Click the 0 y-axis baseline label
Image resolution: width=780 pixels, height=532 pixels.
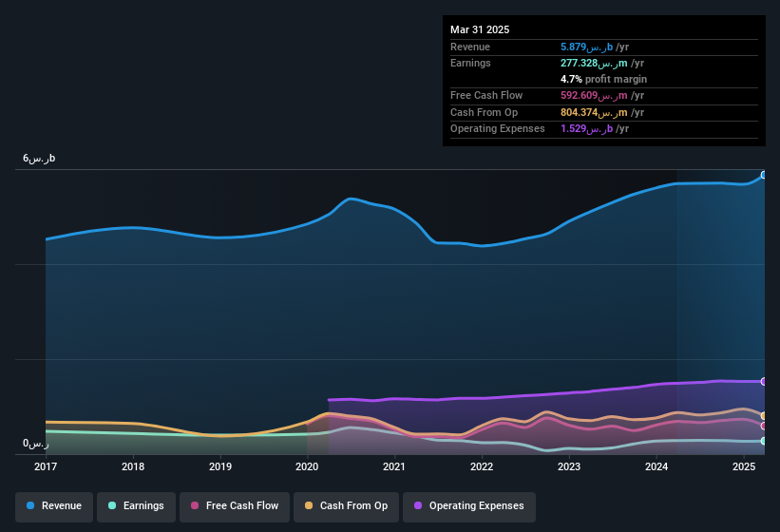click(x=36, y=444)
